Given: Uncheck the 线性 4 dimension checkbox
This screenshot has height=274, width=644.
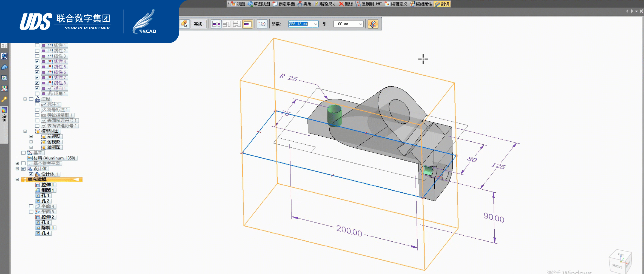Looking at the screenshot, I should pos(37,61).
